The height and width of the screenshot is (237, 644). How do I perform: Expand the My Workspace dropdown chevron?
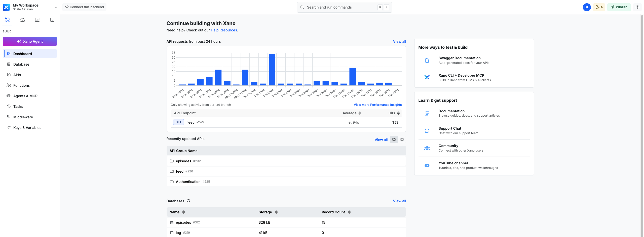pos(56,8)
